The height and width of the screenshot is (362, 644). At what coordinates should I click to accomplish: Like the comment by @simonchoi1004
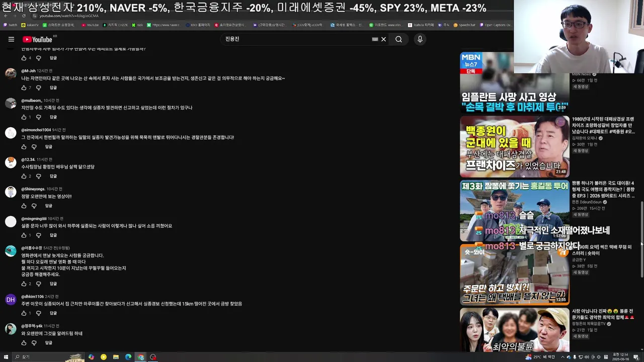[24, 147]
